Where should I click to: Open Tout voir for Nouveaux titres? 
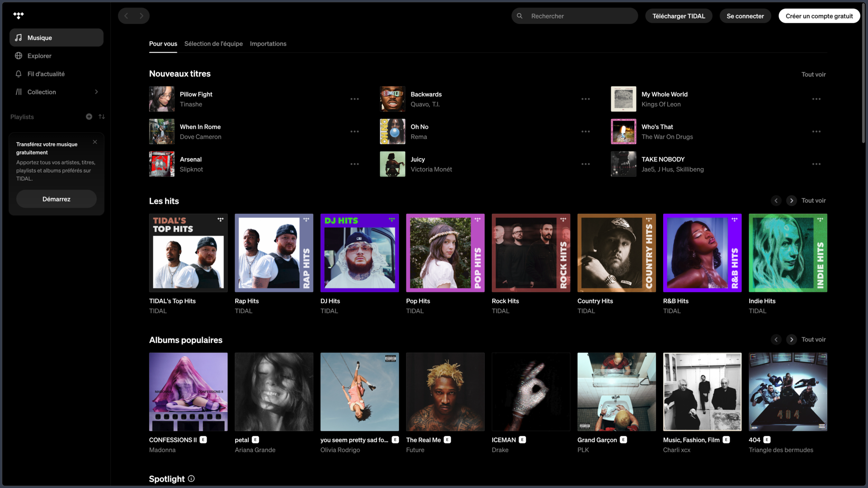[814, 75]
